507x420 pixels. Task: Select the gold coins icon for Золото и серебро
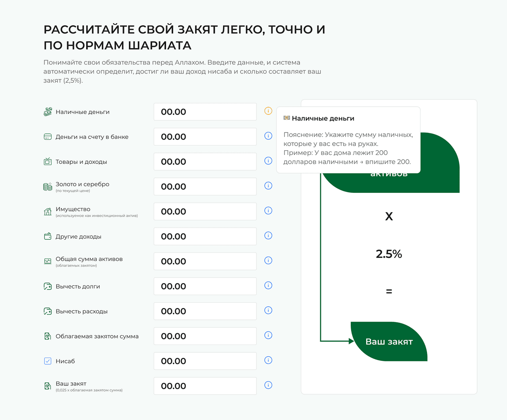coord(48,186)
